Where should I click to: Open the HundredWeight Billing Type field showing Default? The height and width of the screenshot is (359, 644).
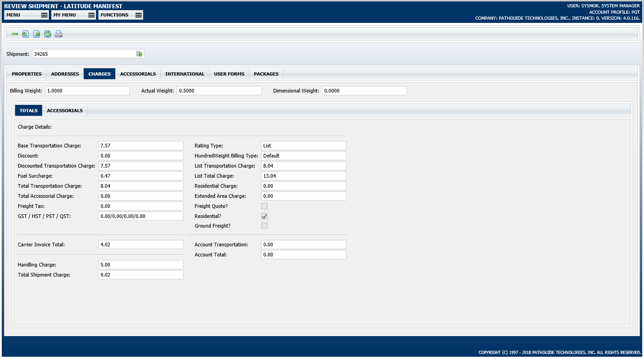click(x=303, y=155)
